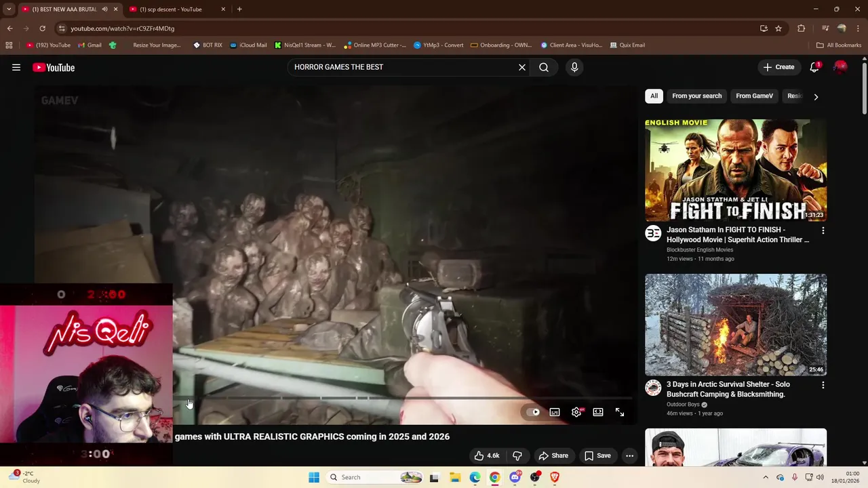Clear the YouTube search box text
Image resolution: width=868 pixels, height=488 pixels.
click(x=522, y=67)
